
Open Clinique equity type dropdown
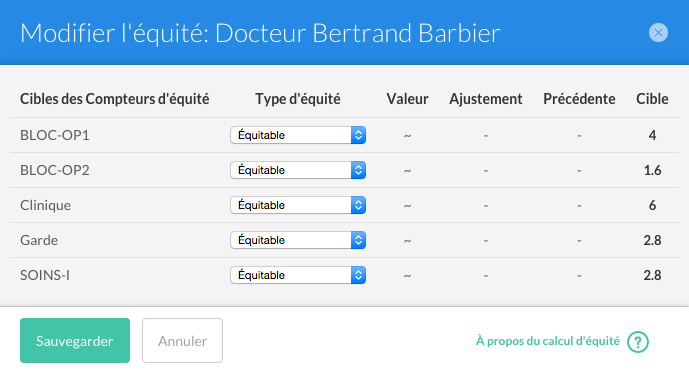click(298, 205)
